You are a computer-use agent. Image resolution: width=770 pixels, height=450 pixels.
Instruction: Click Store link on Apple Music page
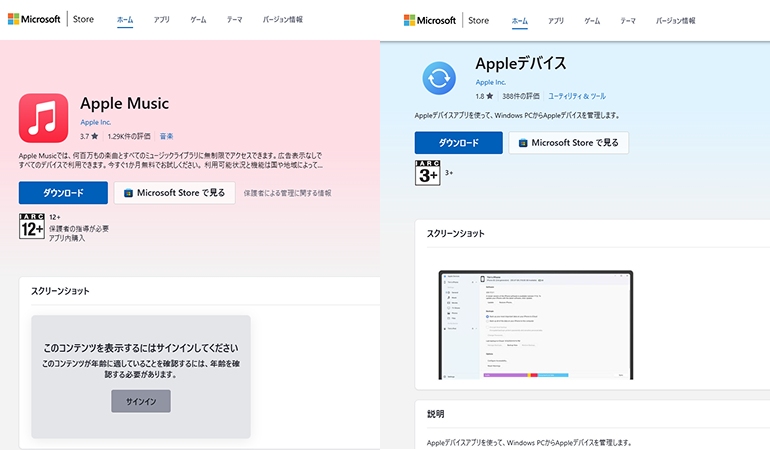coord(83,19)
